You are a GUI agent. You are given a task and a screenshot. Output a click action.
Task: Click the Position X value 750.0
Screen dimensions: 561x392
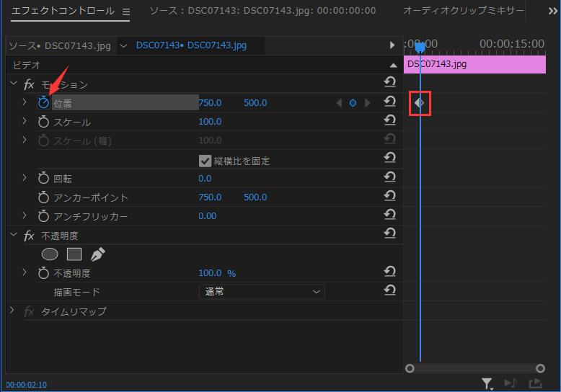tap(210, 103)
